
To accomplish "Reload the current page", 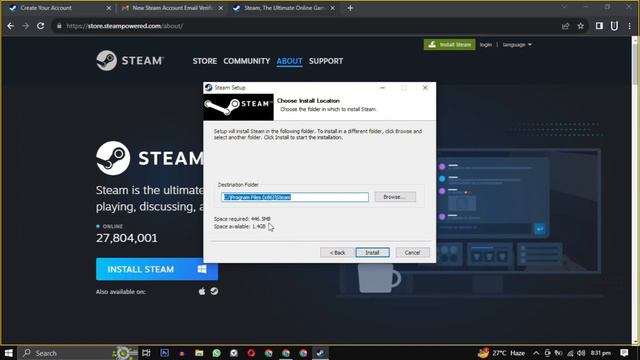I will (x=40, y=26).
